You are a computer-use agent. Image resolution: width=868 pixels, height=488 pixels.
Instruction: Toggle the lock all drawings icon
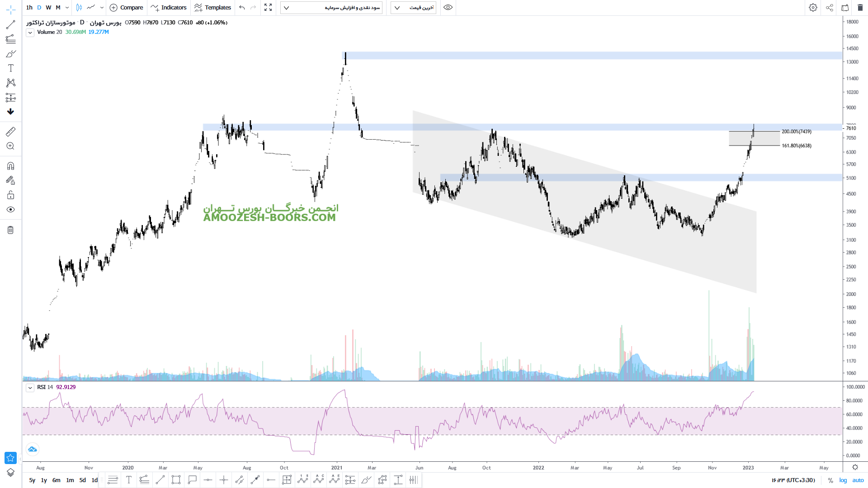point(10,195)
